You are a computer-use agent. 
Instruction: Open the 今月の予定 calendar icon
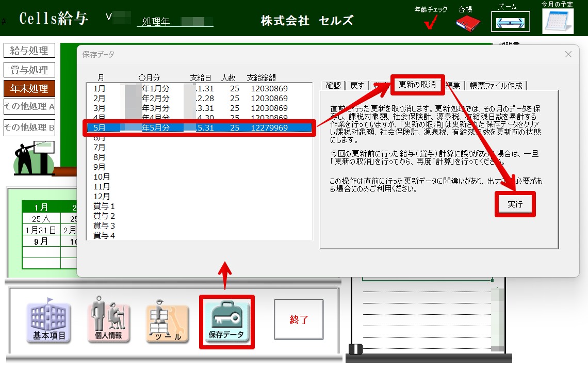558,21
